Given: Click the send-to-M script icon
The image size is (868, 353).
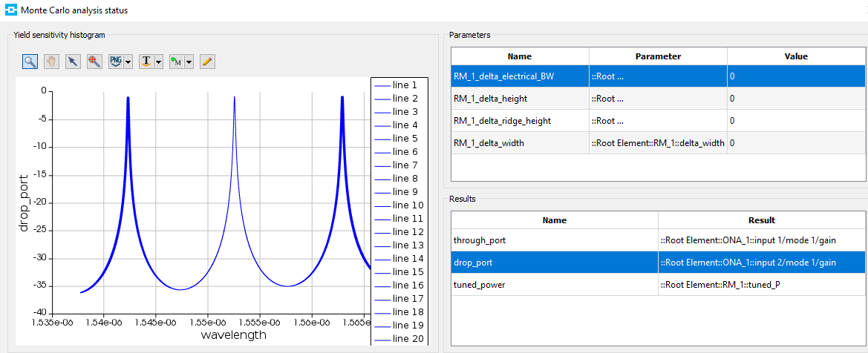Looking at the screenshot, I should pos(177,62).
